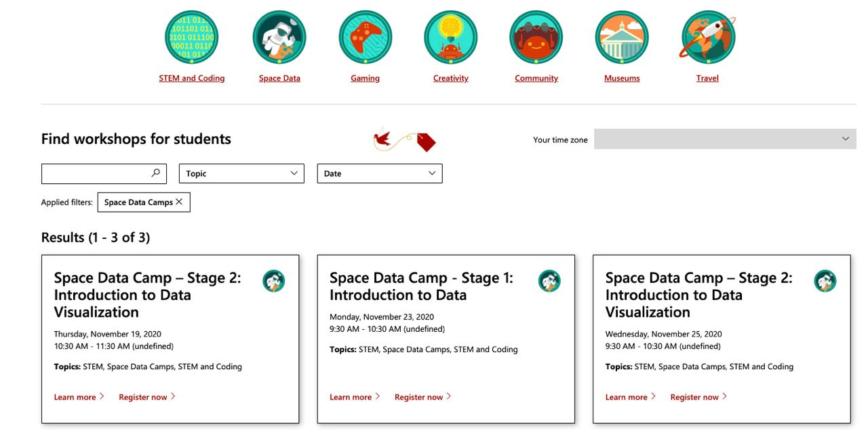This screenshot has width=868, height=435.
Task: Go to the Travel category link
Action: tap(707, 78)
